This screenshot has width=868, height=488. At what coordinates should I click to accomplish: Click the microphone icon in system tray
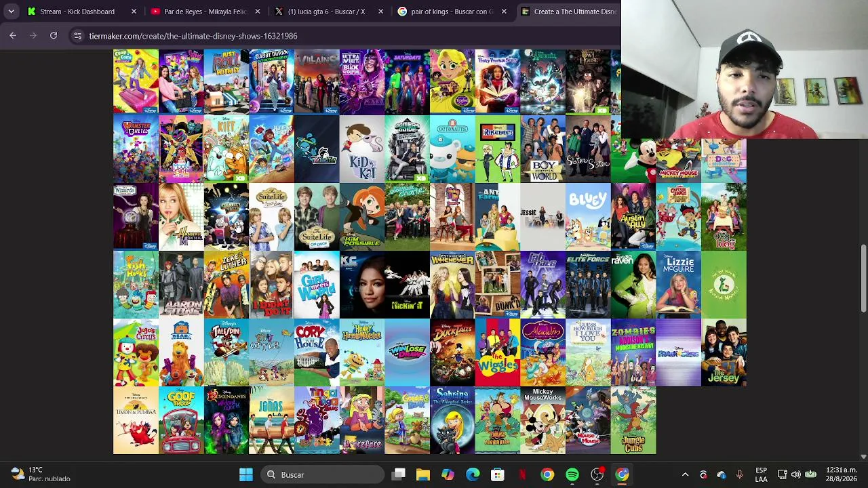coord(739,474)
